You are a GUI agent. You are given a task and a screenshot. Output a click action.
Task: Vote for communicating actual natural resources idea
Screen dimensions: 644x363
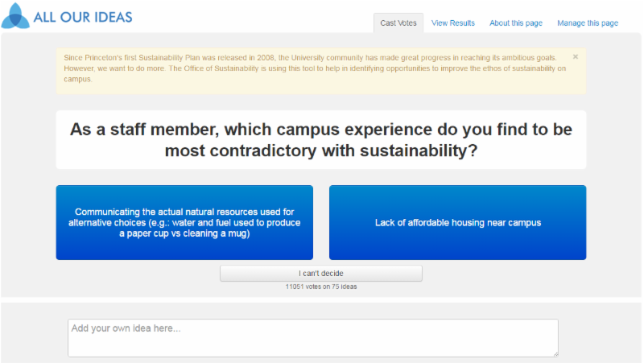(184, 222)
